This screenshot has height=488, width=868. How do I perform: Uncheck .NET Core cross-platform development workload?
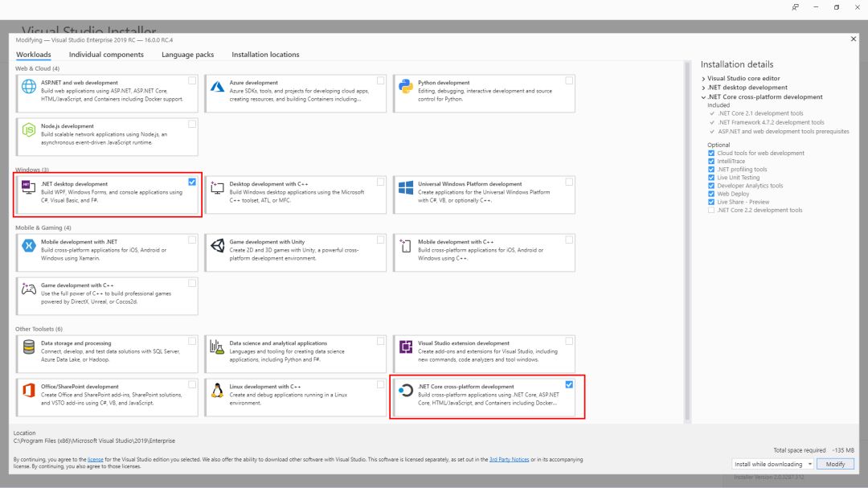pos(569,384)
